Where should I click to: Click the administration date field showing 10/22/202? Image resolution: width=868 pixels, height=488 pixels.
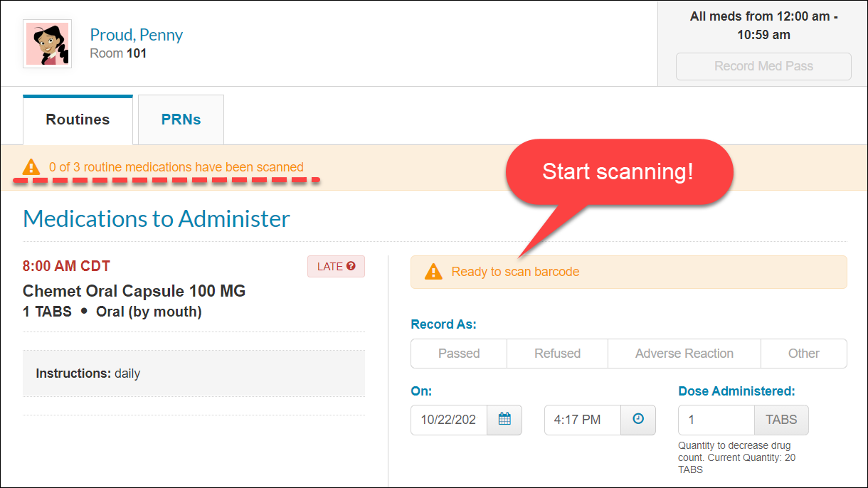click(449, 420)
